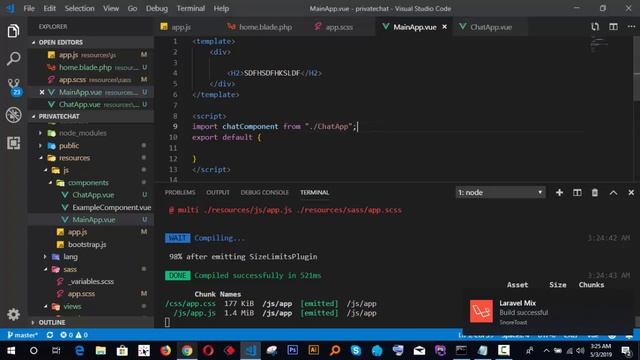Open the Debug view in activity bar
The image size is (640, 360).
click(x=13, y=115)
